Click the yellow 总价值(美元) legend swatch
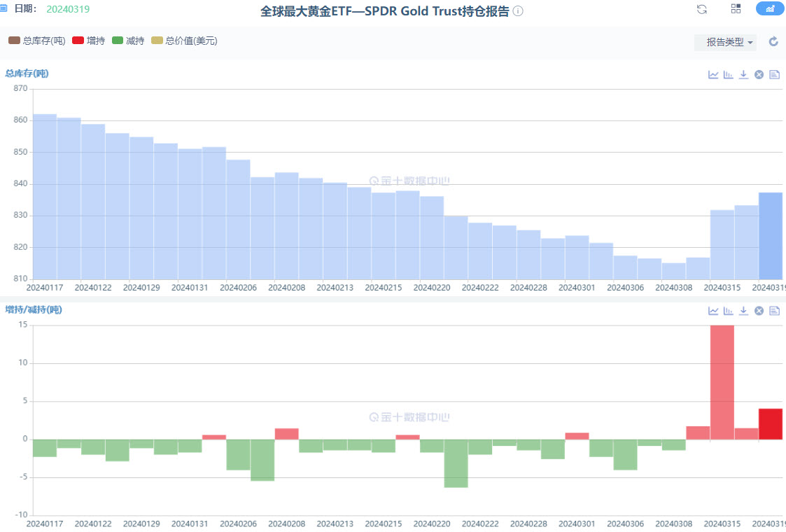This screenshot has height=532, width=786. coord(157,41)
